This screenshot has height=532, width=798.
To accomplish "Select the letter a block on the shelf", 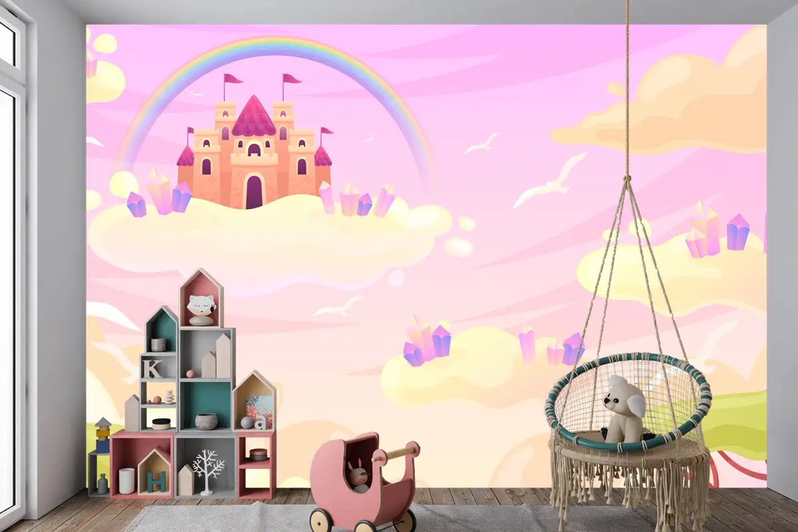I will click(x=261, y=422).
